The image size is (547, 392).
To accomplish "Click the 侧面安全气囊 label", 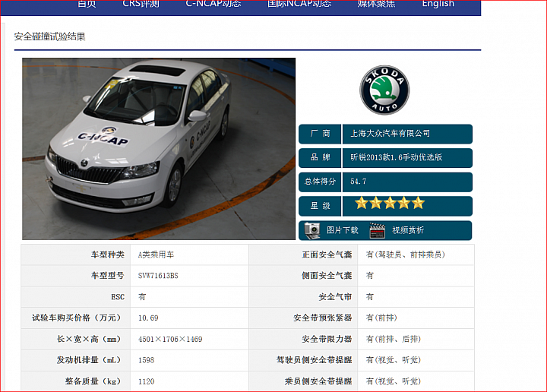I will click(327, 276).
